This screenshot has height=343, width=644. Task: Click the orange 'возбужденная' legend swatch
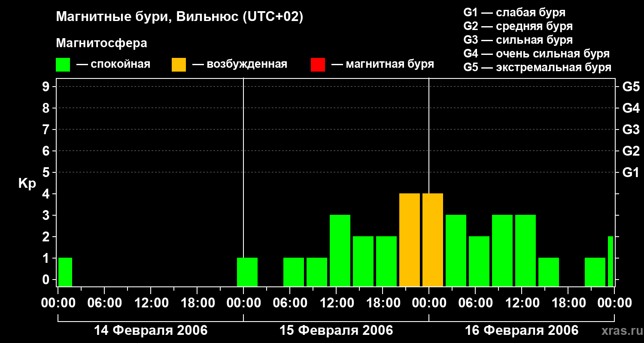click(x=179, y=65)
